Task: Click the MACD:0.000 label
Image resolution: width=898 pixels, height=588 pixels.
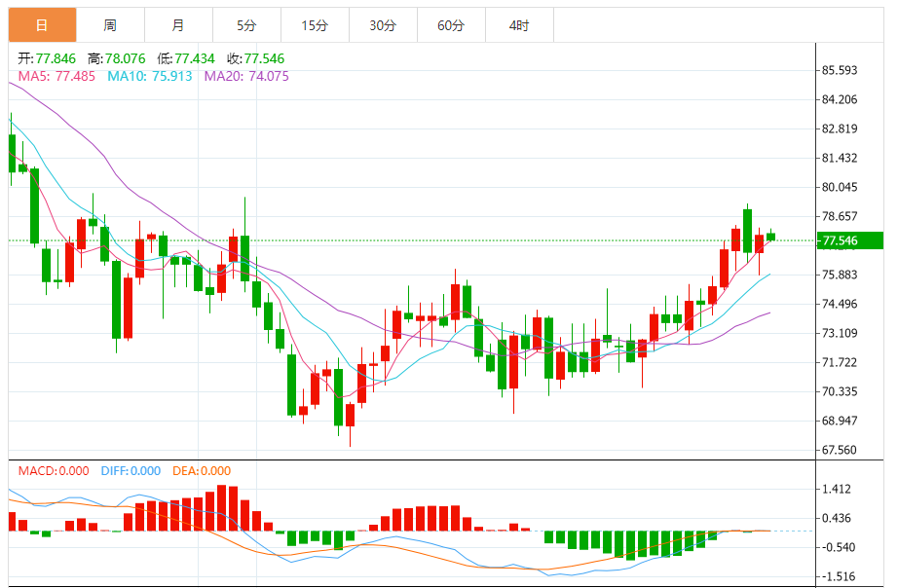Action: [54, 470]
